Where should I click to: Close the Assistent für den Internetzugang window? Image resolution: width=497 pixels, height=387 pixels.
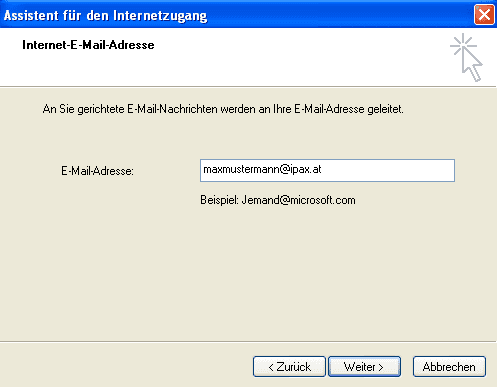(x=484, y=15)
